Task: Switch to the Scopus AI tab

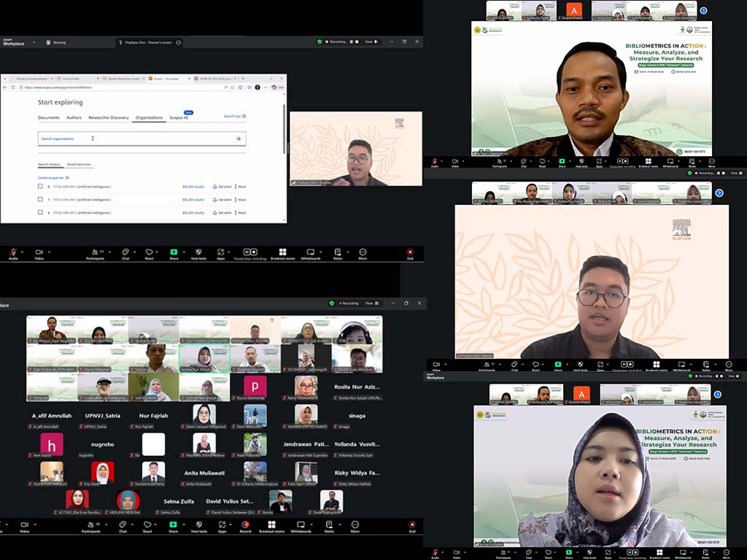Action: point(178,117)
